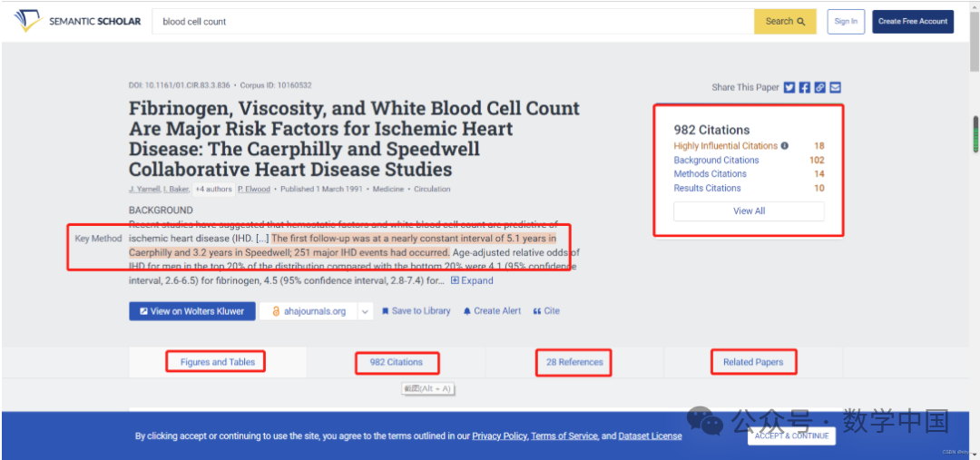Open Highly Influential Citations link
The image size is (980, 460).
point(726,146)
